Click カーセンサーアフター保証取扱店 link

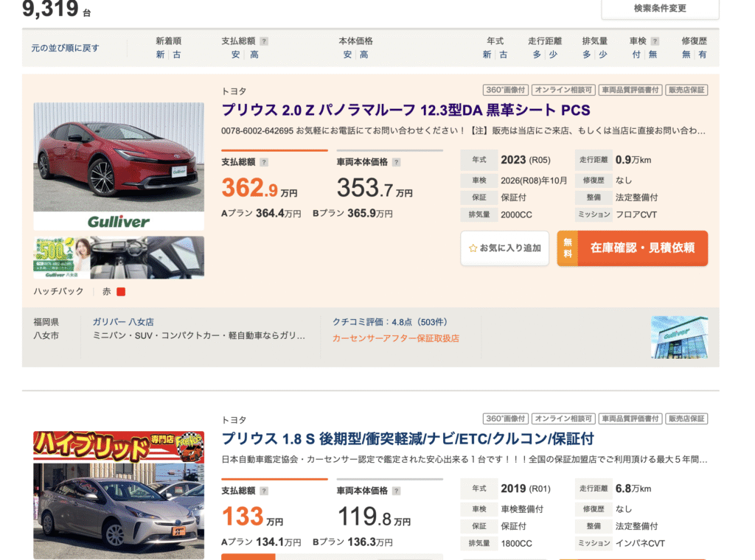coord(396,338)
